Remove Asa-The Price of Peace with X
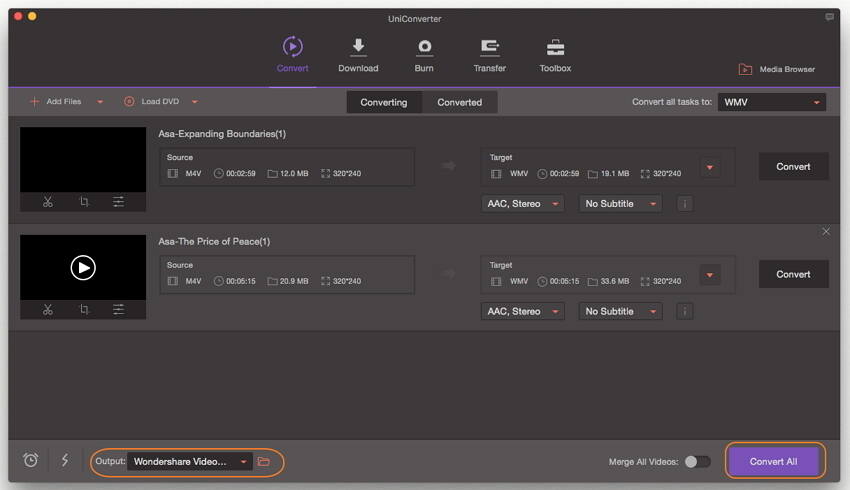This screenshot has width=850, height=490. [x=826, y=231]
